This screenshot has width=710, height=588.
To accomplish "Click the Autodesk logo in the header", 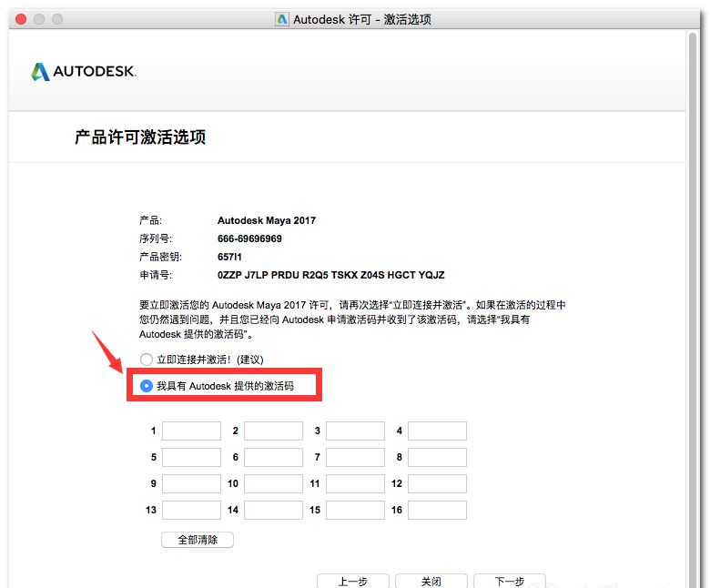I will [84, 72].
